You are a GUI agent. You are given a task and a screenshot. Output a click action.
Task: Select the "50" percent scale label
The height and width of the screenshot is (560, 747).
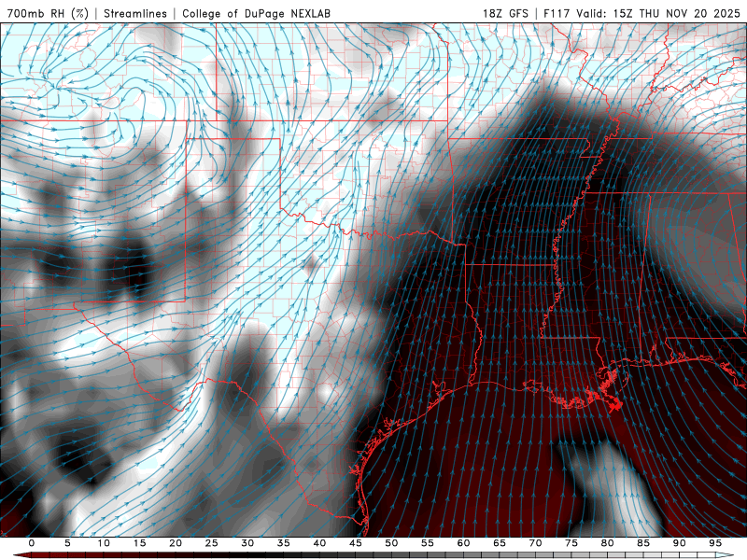click(391, 543)
